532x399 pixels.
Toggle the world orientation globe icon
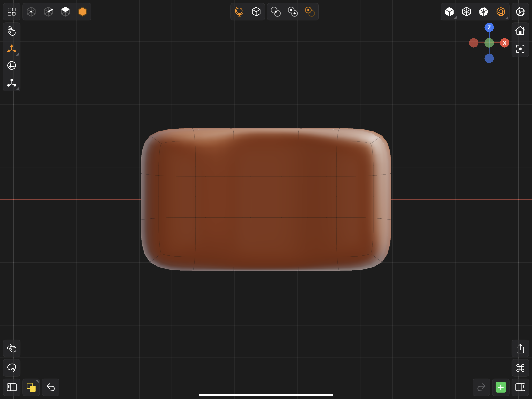coord(239,11)
